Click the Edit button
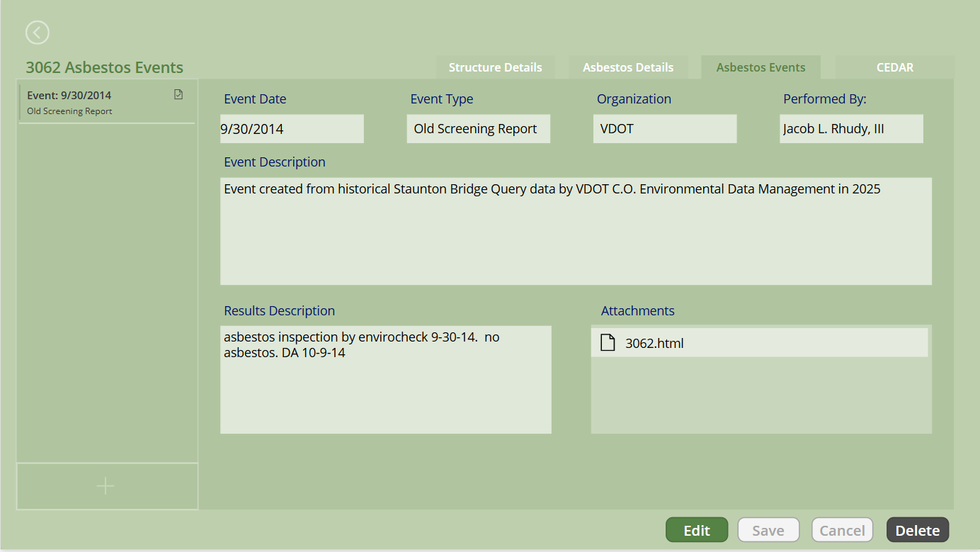Screen dimensions: 980x552 click(x=697, y=530)
